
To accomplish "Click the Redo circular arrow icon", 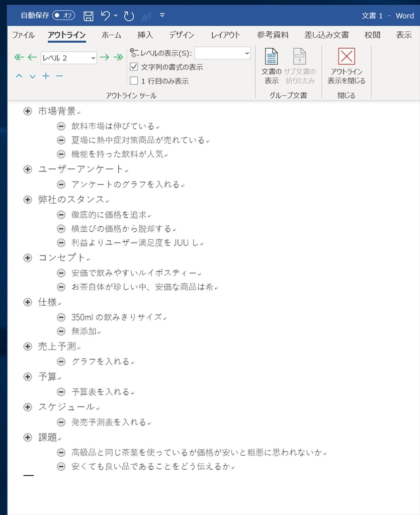I will click(129, 16).
